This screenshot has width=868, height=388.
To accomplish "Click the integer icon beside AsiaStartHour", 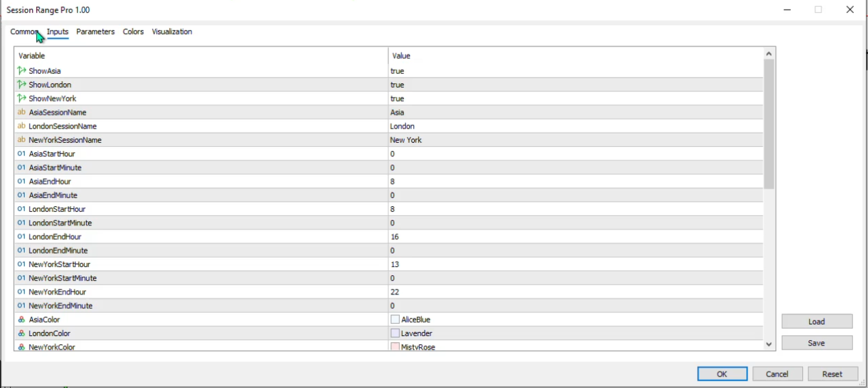I will [x=21, y=154].
